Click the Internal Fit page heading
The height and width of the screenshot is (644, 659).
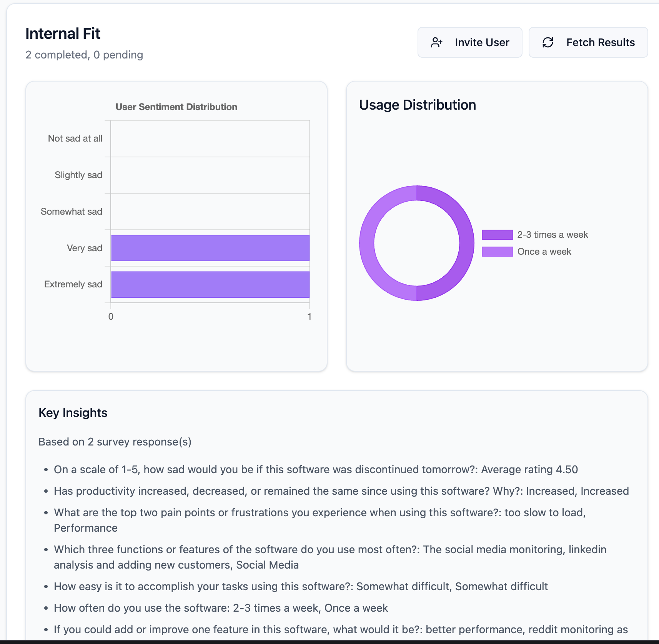63,34
